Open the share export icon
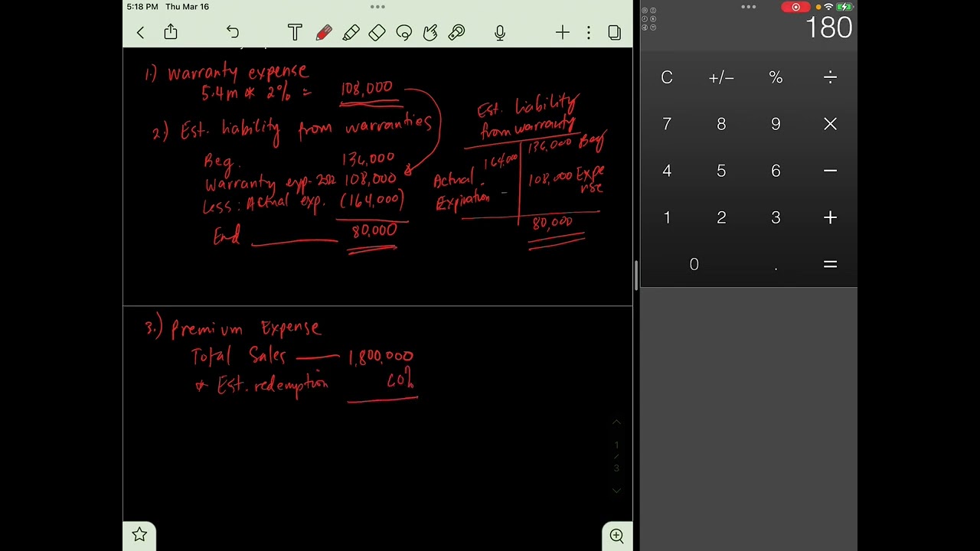This screenshot has width=980, height=551. [171, 32]
